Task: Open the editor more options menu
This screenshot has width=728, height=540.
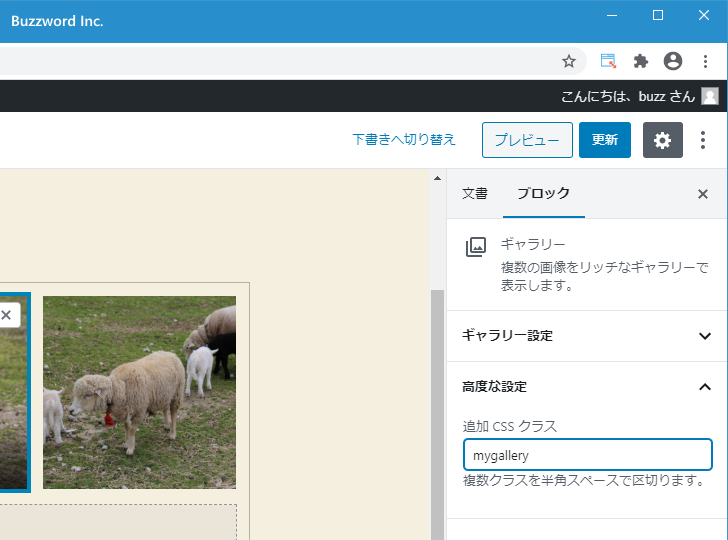Action: click(703, 140)
